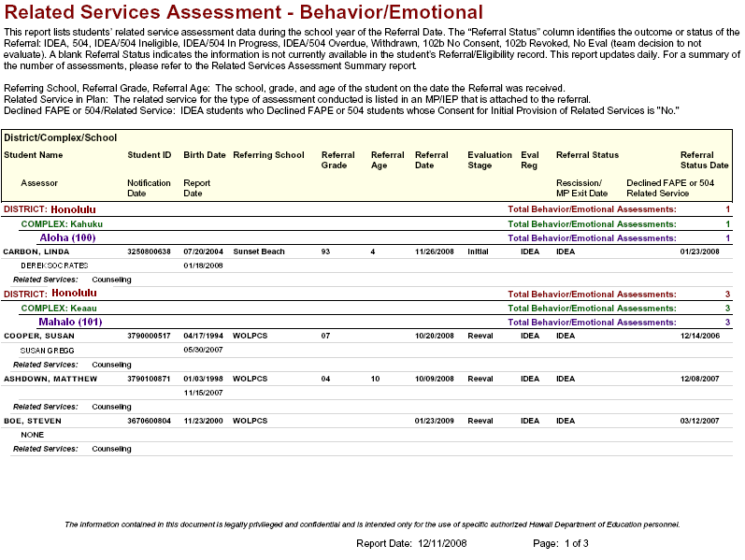Click the District/Complex/School header label
The height and width of the screenshot is (560, 745).
(61, 137)
